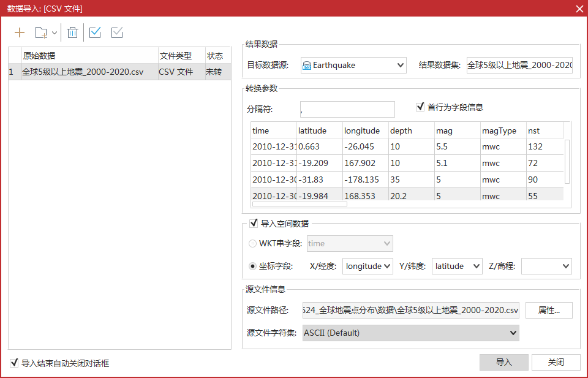Click the nst column header in preview
The image size is (588, 378).
pyautogui.click(x=545, y=130)
